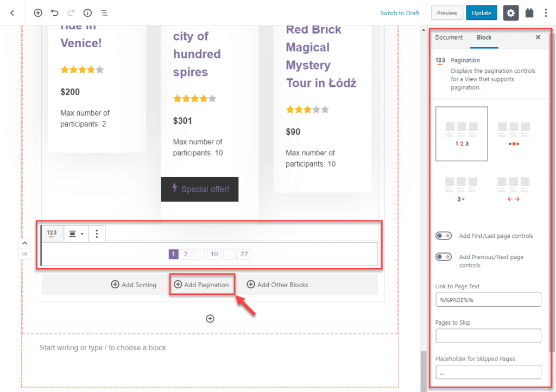Click the Pages to Skip field
556x392 pixels.
[488, 336]
